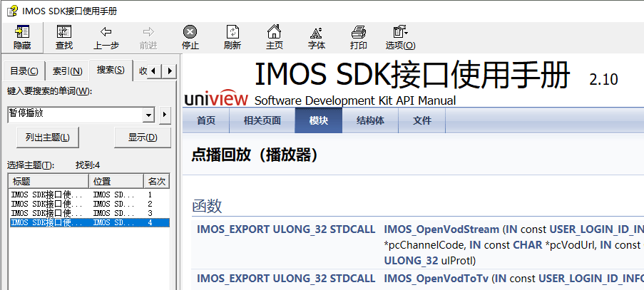Screen dimensions: 644x290
Task: Click ULONG_32 before ulProtl parameter
Action: click(411, 261)
